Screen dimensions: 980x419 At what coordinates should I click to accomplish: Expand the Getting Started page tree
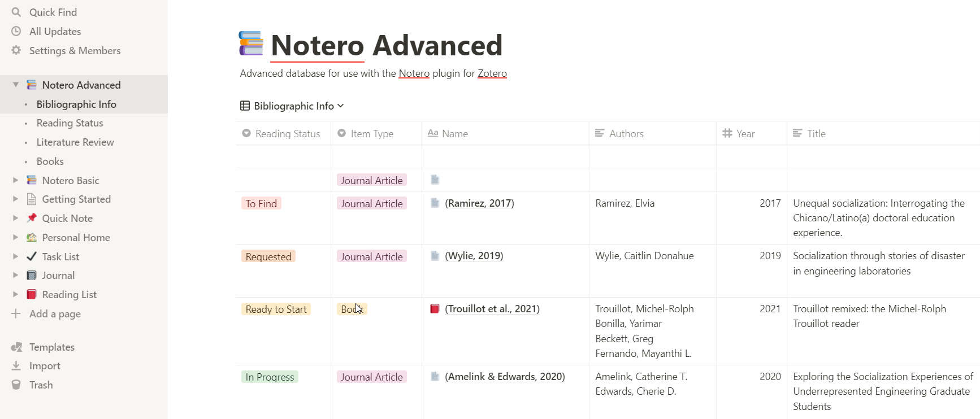coord(16,199)
